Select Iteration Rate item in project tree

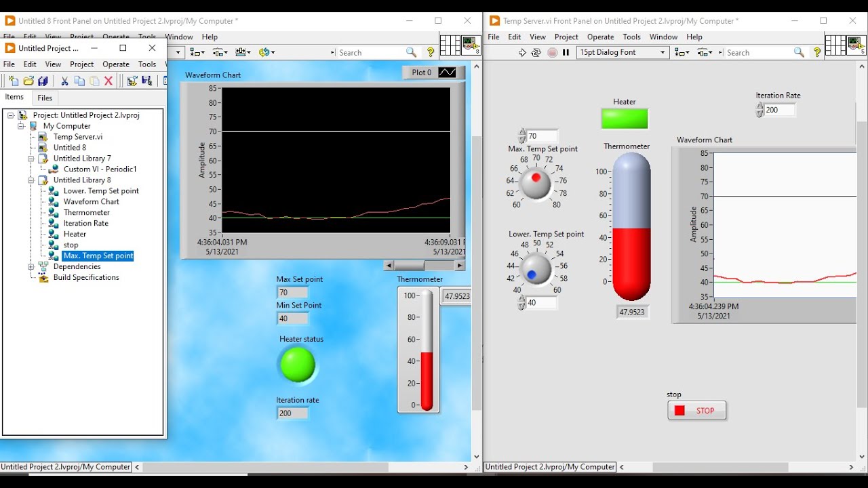tap(85, 224)
